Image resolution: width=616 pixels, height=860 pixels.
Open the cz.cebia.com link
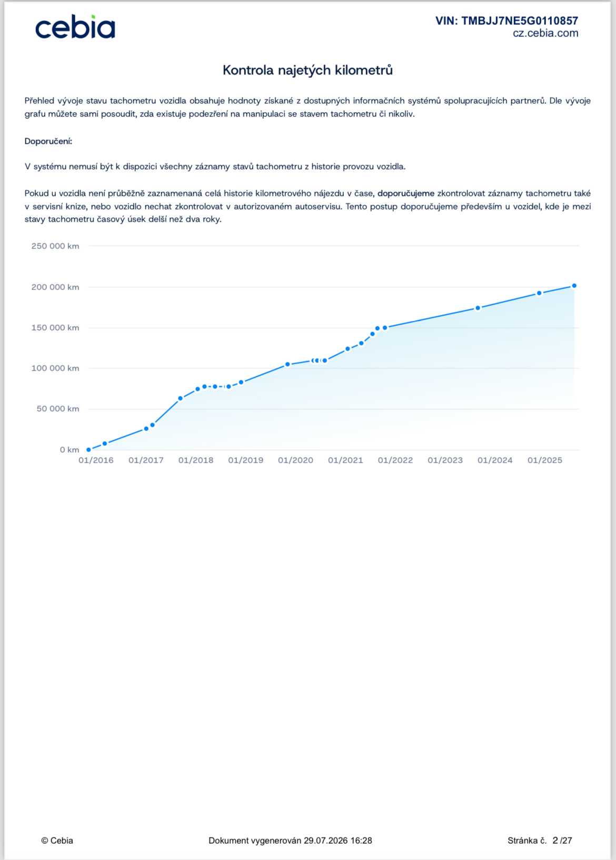(x=545, y=33)
